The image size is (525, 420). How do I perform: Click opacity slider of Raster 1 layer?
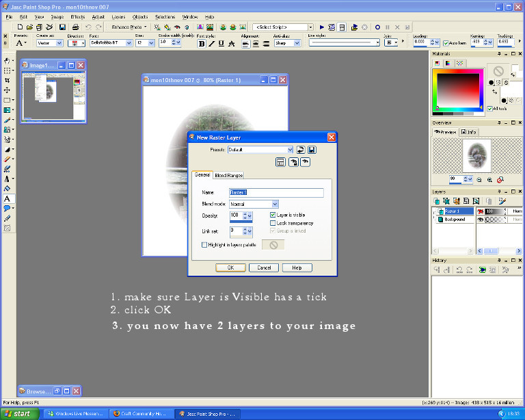pyautogui.click(x=495, y=211)
